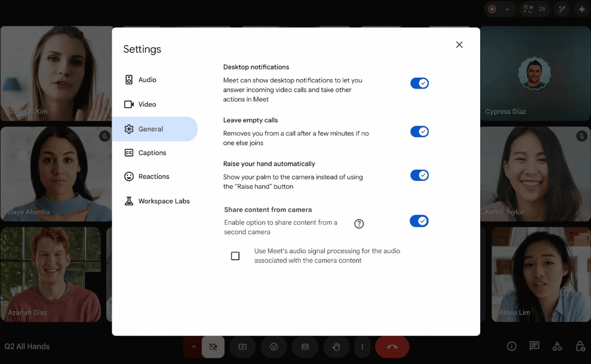Open the Reactions settings tab
This screenshot has width=591, height=364.
tap(155, 177)
